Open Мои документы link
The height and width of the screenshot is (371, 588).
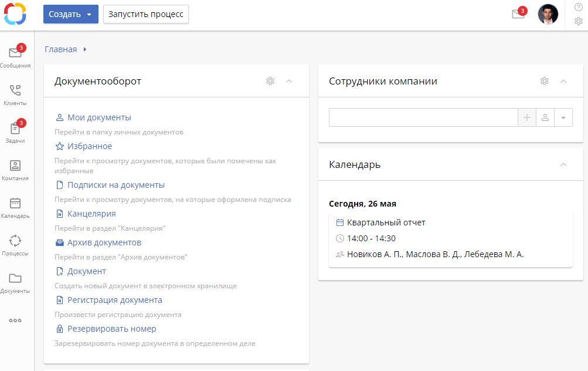coord(100,117)
